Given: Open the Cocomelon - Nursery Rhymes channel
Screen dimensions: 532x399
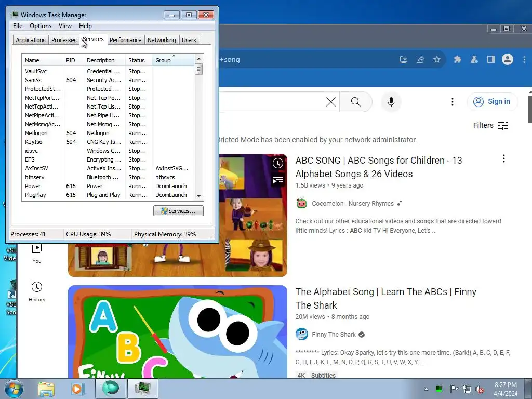Looking at the screenshot, I should click(x=353, y=204).
